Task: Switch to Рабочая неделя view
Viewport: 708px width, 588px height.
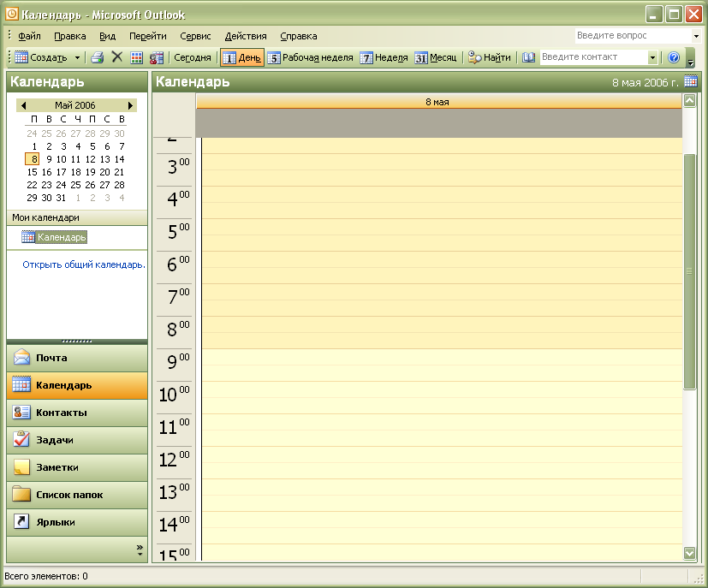Action: [311, 57]
